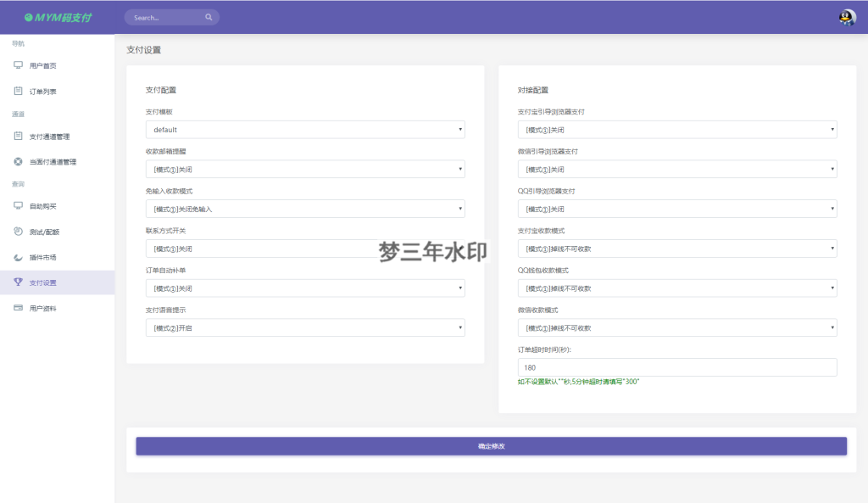Expand the 订单自动补单 dropdown
Image resolution: width=868 pixels, height=503 pixels.
coord(305,288)
